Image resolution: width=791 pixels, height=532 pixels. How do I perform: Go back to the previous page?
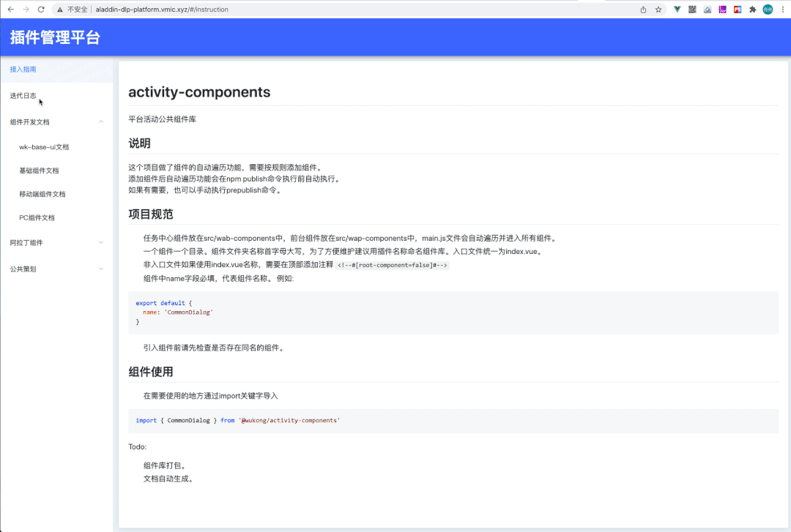coord(10,9)
